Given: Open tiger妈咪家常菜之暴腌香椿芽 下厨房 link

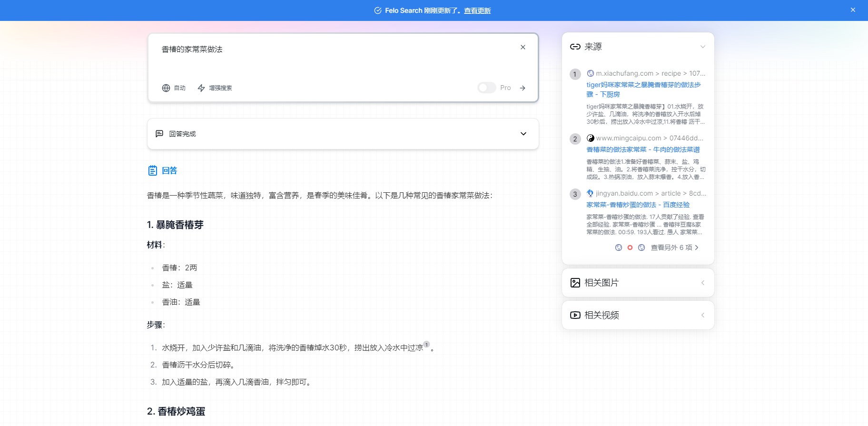Looking at the screenshot, I should click(x=643, y=89).
